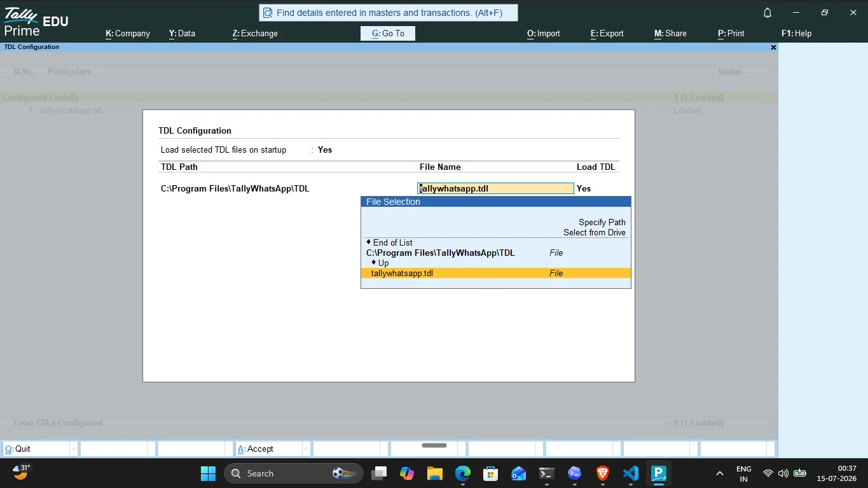The width and height of the screenshot is (868, 488).
Task: Open the Wi-Fi network status icon
Action: tap(768, 473)
